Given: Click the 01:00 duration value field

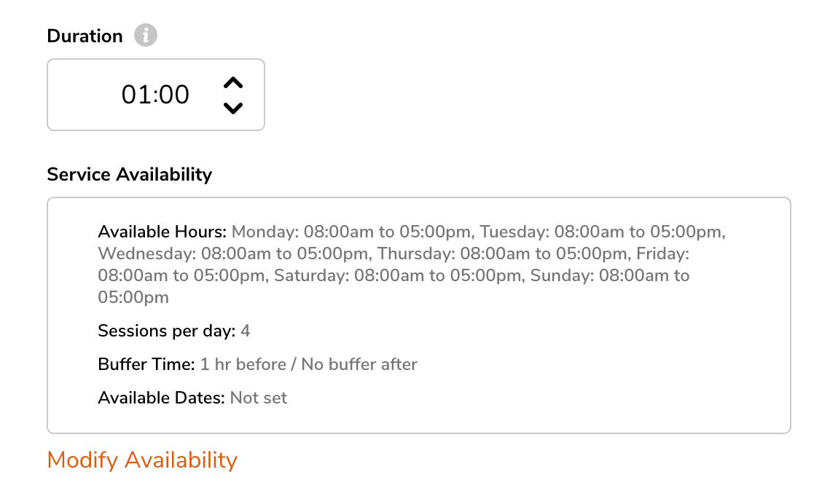Looking at the screenshot, I should point(155,95).
